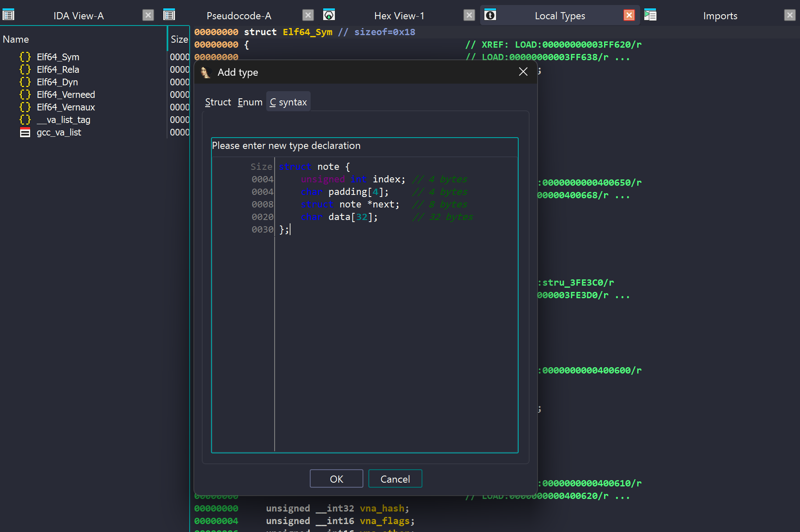Image resolution: width=800 pixels, height=532 pixels.
Task: Open the Pseudocode-A view tab
Action: pos(239,16)
